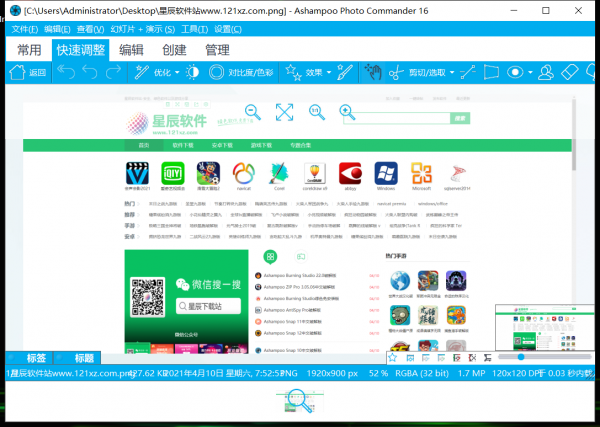Open the 幻灯片 + 演示 (S) menu
This screenshot has width=600, height=427.
[142, 29]
